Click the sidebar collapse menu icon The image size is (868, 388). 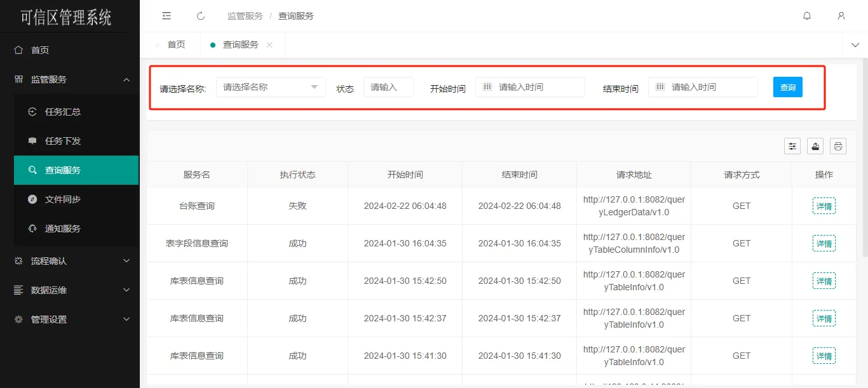click(x=166, y=16)
